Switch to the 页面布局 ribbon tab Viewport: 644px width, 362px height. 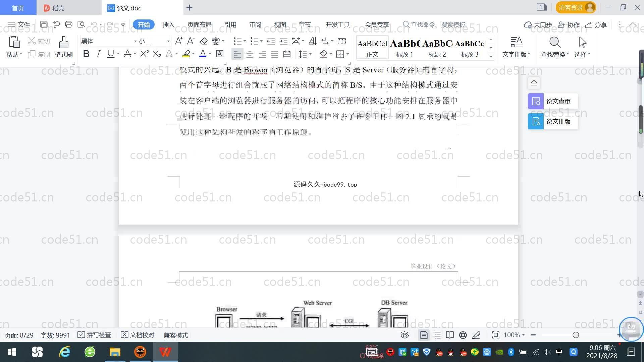pos(199,25)
